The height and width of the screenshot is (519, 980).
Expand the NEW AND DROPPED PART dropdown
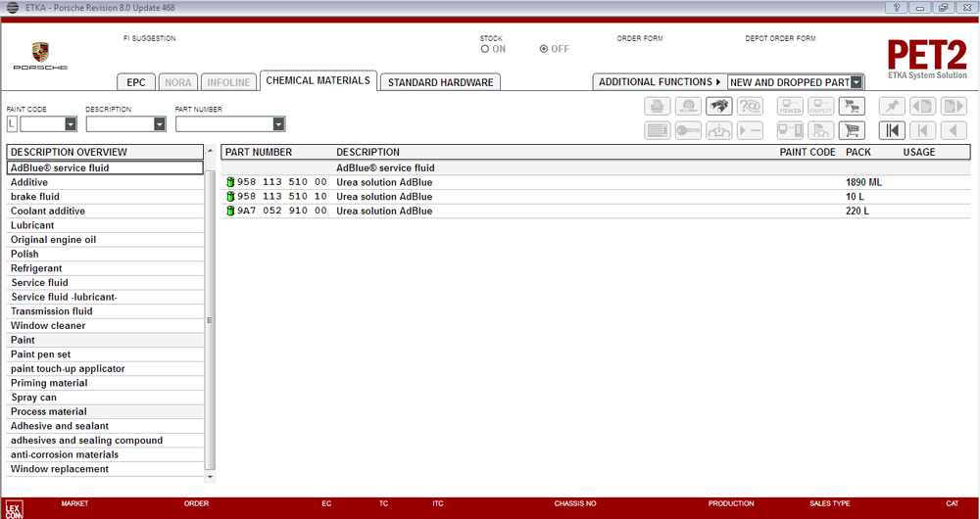[x=857, y=82]
